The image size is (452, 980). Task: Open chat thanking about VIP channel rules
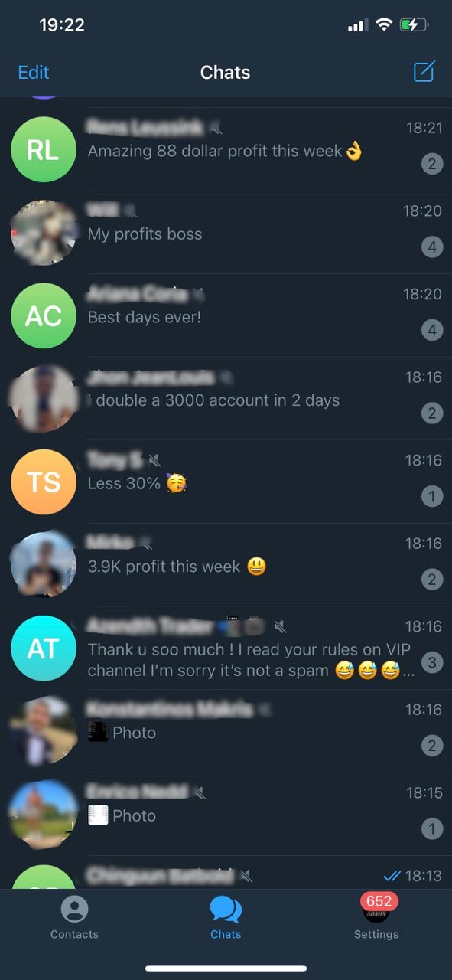[x=226, y=648]
